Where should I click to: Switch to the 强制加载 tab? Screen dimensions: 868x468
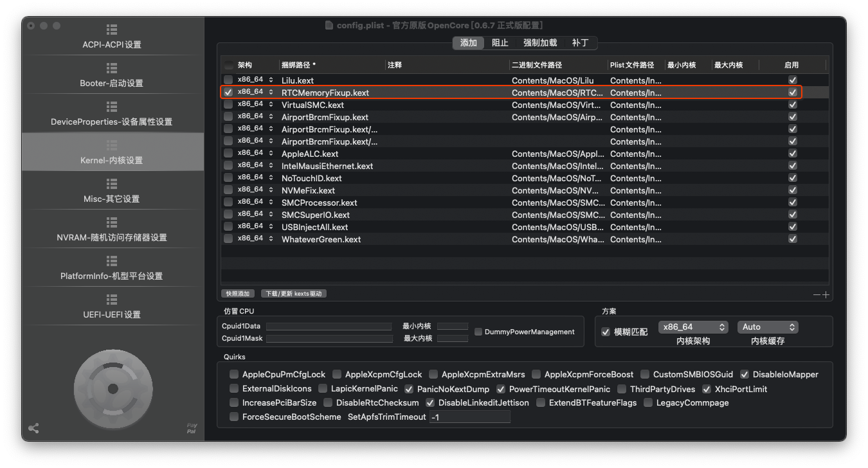[540, 42]
